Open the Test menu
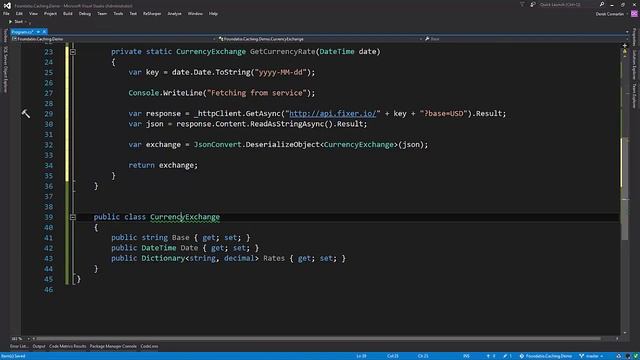This screenshot has width=640, height=360. tap(133, 13)
